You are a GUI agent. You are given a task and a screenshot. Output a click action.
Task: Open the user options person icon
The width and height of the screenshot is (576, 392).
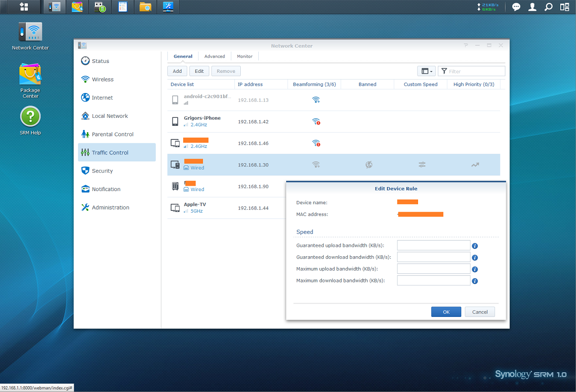532,7
